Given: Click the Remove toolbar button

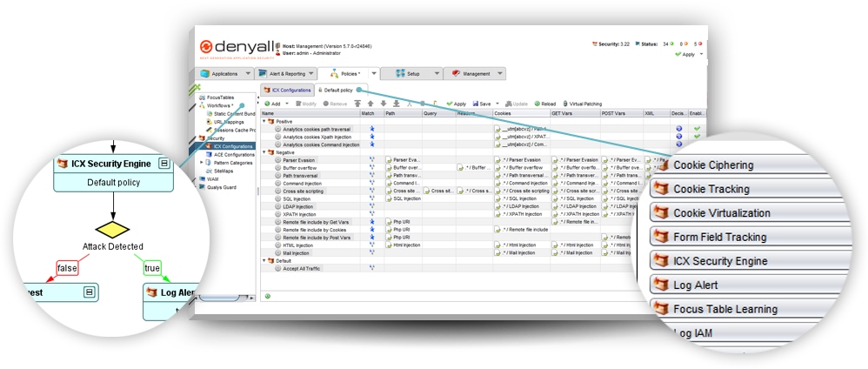Looking at the screenshot, I should tap(336, 104).
